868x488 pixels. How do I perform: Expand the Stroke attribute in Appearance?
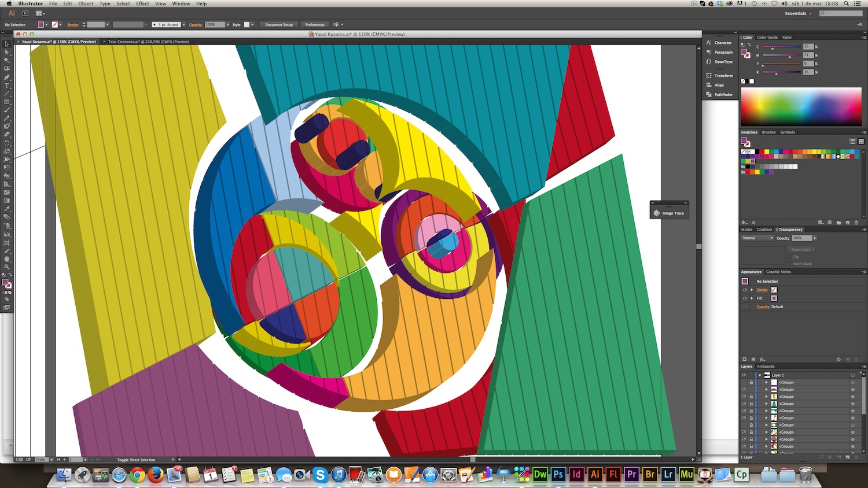coord(752,290)
